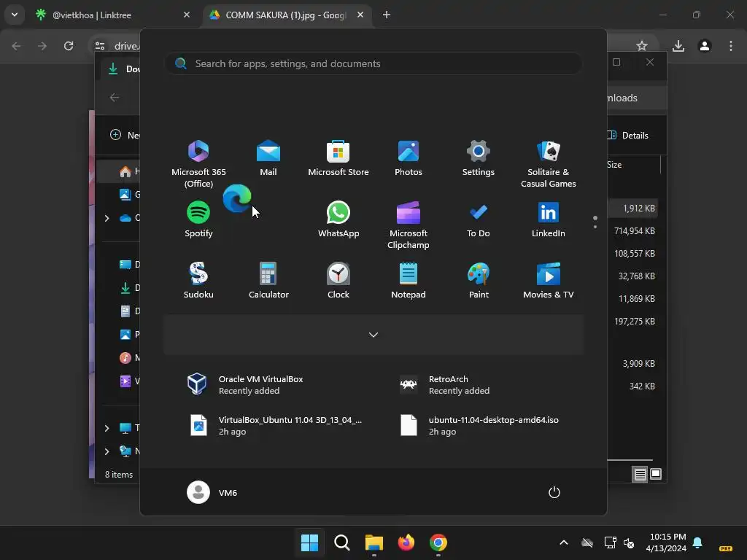Open Spotify from pinned apps
Image resolution: width=747 pixels, height=560 pixels.
(198, 219)
